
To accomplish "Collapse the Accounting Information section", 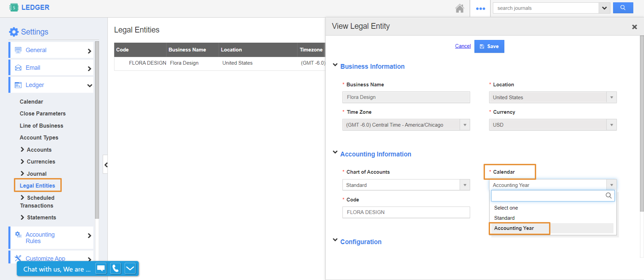I will tap(335, 152).
